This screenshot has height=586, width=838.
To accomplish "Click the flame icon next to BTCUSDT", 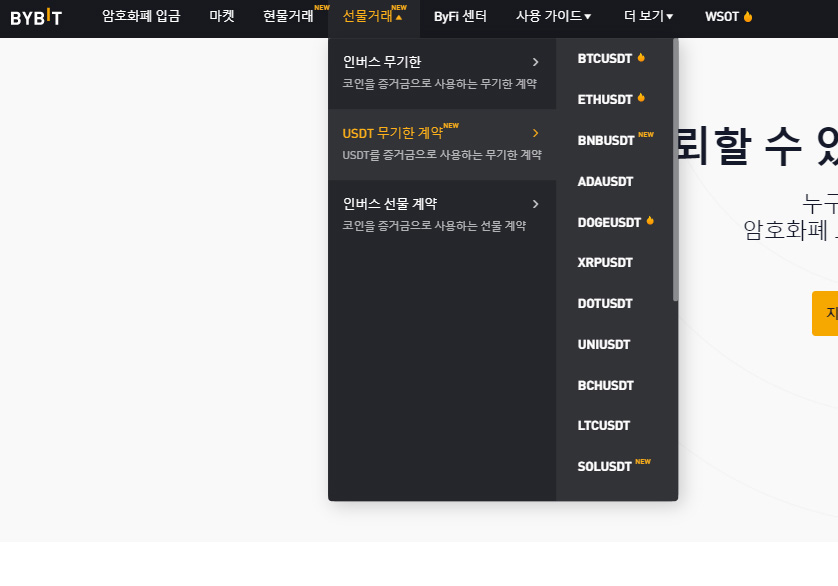I will (641, 58).
